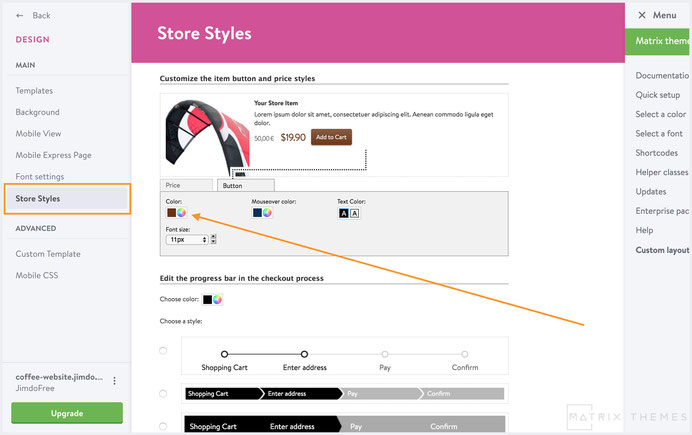Viewport: 692px width, 435px height.
Task: Select the third progress bar style radio
Action: (163, 426)
